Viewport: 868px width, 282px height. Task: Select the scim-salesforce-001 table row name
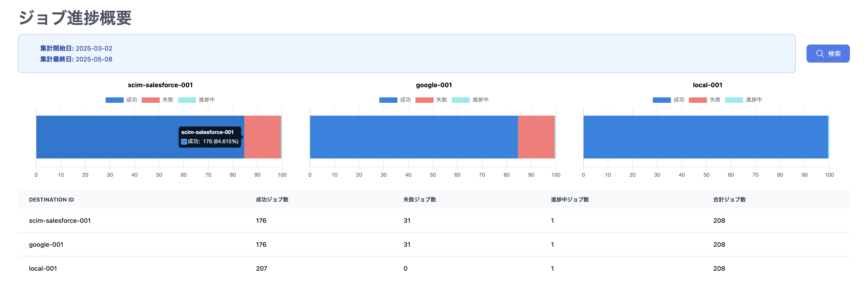[x=60, y=221]
